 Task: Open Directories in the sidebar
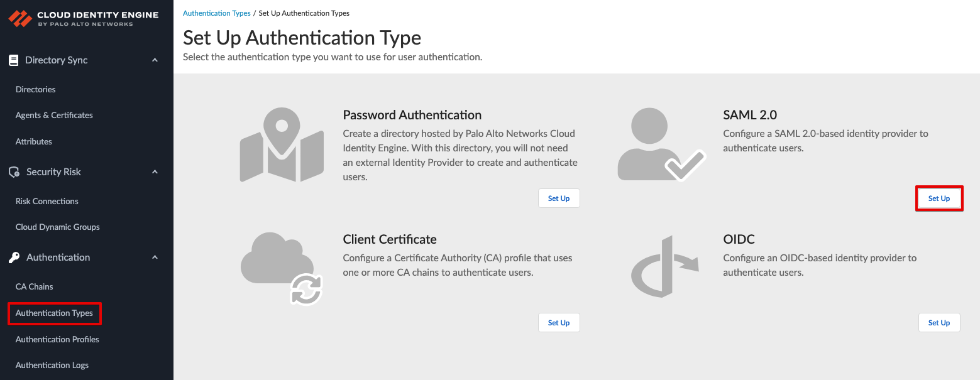(x=35, y=89)
